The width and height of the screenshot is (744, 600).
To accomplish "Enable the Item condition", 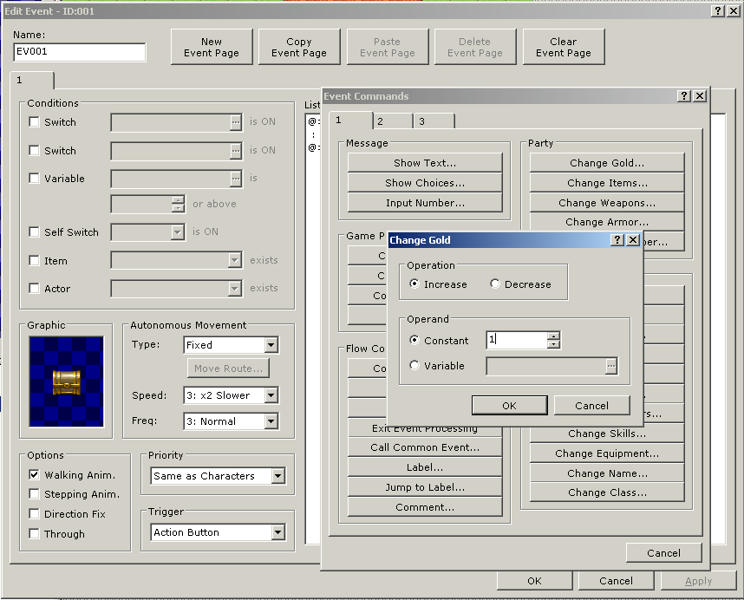I will (x=34, y=260).
